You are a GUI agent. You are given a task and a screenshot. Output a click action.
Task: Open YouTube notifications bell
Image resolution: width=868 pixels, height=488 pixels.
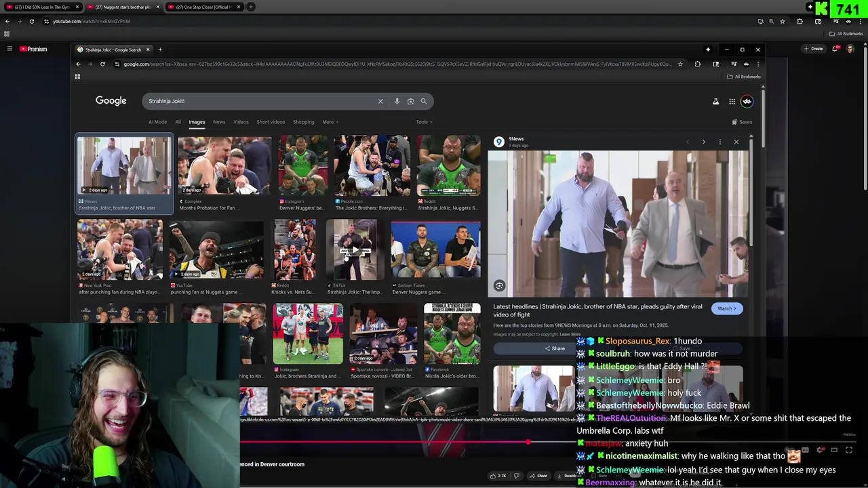tap(835, 49)
